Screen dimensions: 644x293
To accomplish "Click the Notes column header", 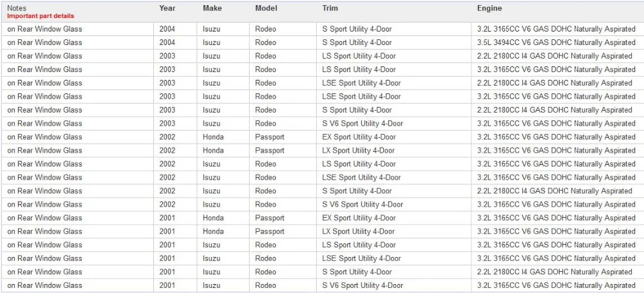I will (x=16, y=8).
